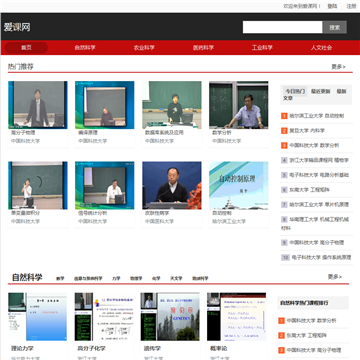
Task: Open the 注册 register link
Action: [x=351, y=6]
